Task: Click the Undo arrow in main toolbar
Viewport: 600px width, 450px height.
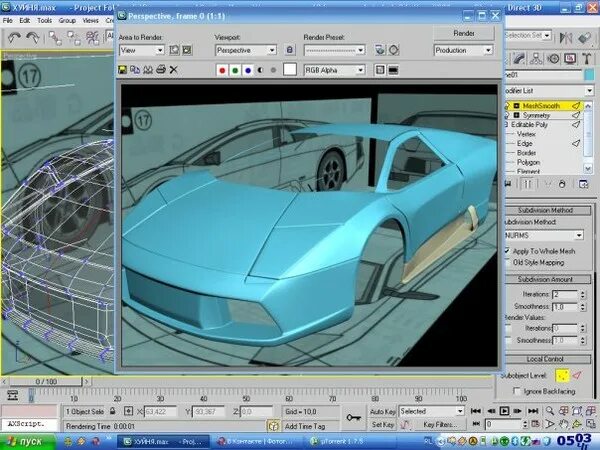Action: 15,38
